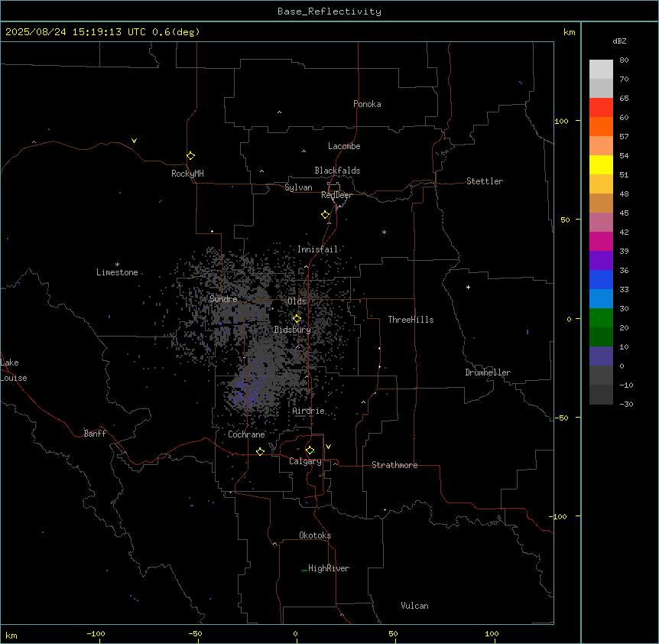This screenshot has width=659, height=644.
Task: Click the Didsbury label
Action: (x=293, y=330)
